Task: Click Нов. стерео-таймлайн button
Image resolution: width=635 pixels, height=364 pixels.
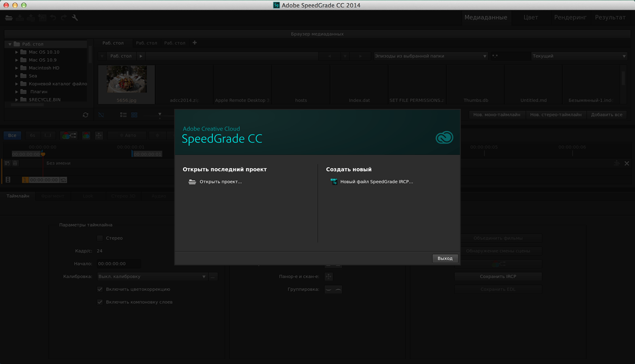Action: click(556, 114)
